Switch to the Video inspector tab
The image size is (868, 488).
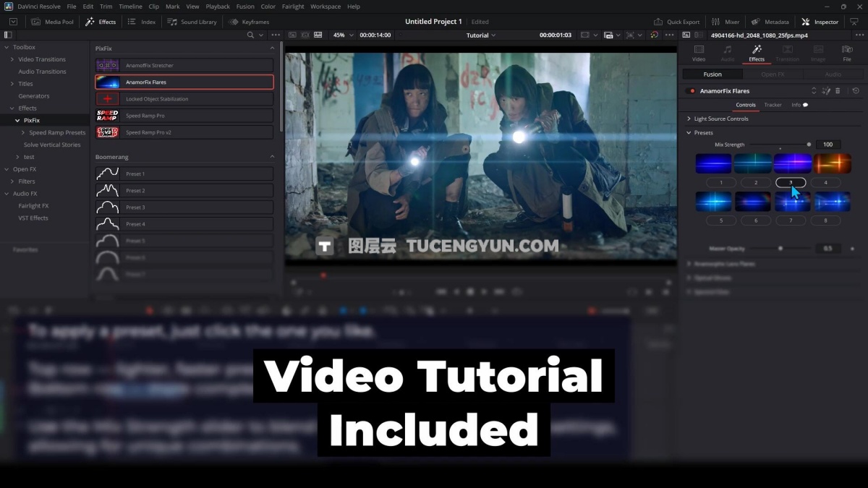699,53
